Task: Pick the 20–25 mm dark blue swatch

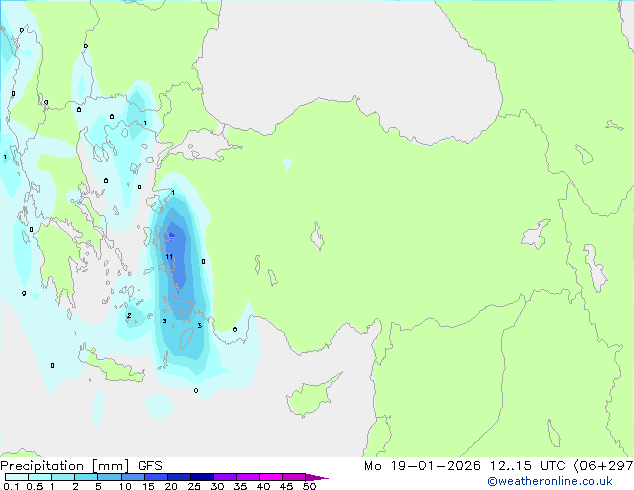Action: coord(179,477)
